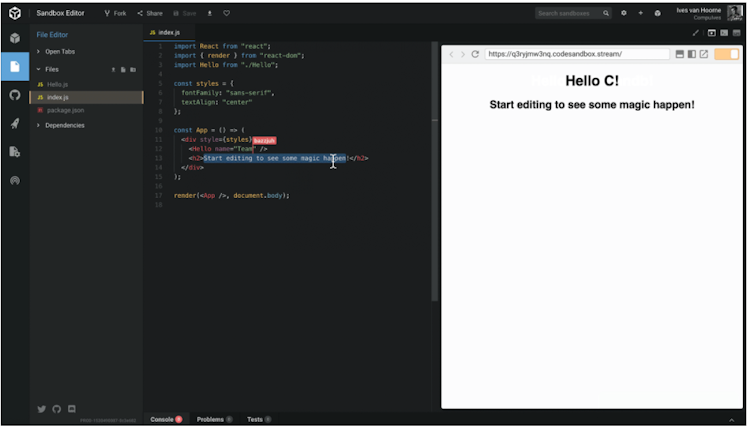The height and width of the screenshot is (428, 750).
Task: Click the new directory icon in Files
Action: [x=133, y=70]
